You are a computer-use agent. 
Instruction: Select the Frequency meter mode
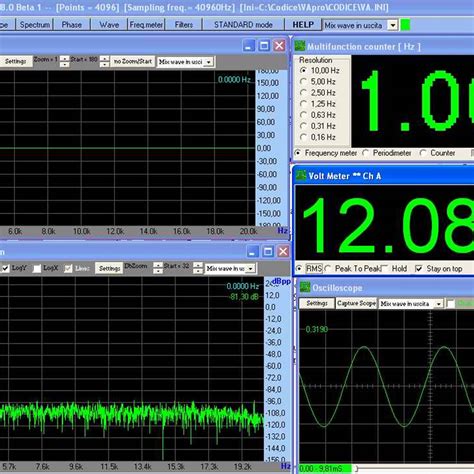tap(298, 153)
